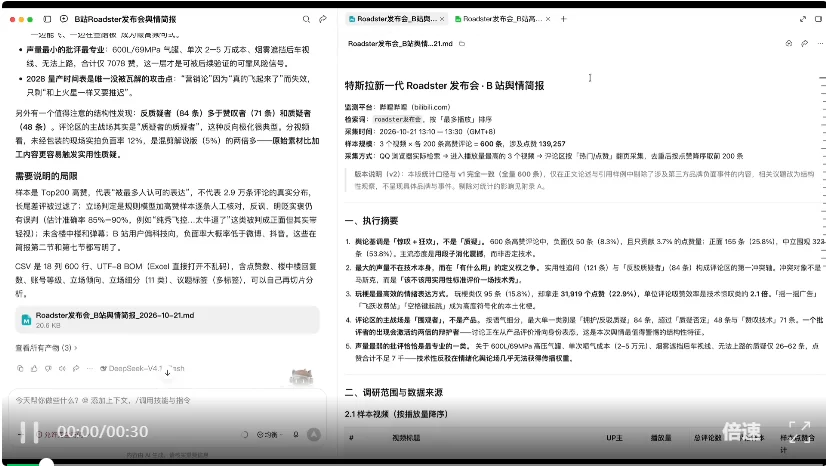
Task: Copy the assistant response
Action: point(20,369)
